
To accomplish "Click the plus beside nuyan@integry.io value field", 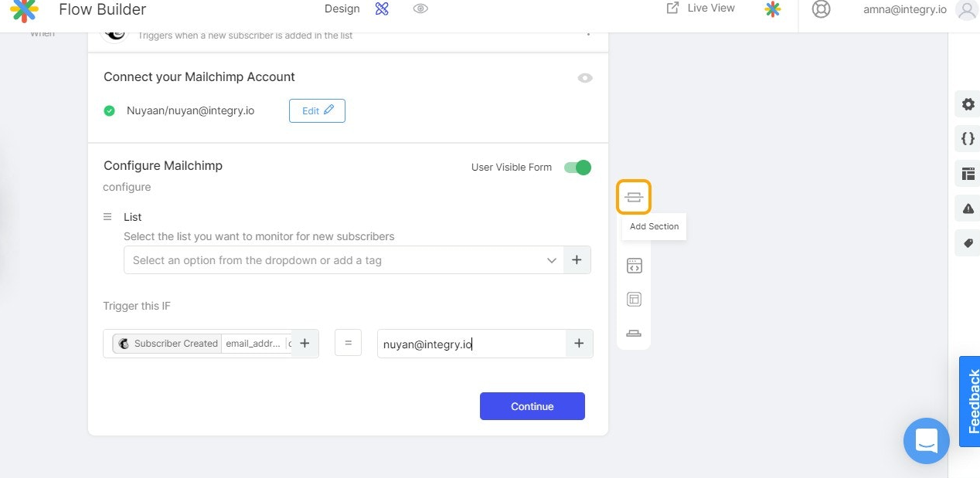I will click(579, 344).
